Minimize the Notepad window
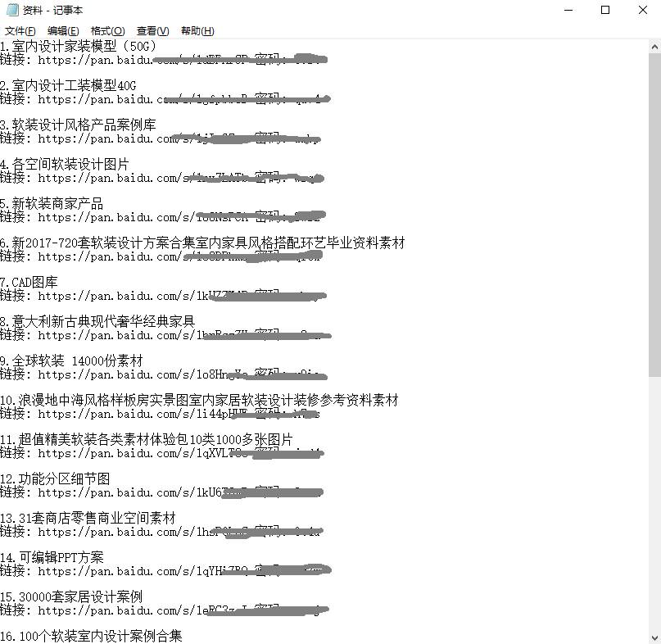 pos(568,10)
